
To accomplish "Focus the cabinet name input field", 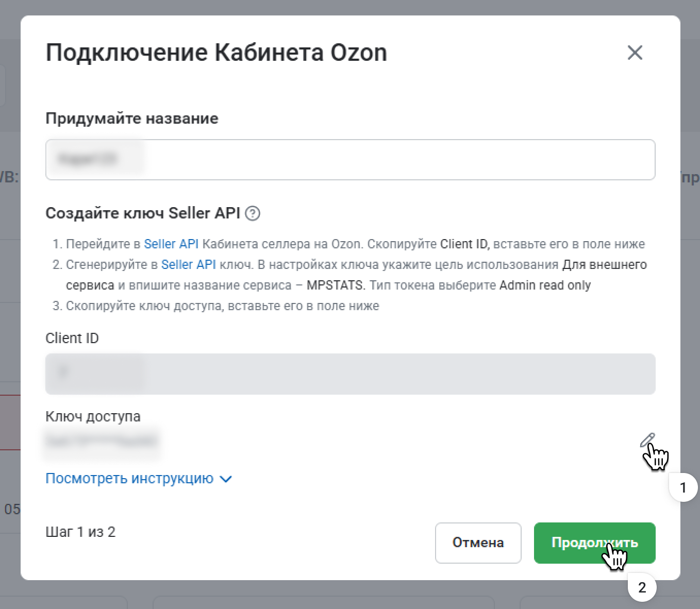I will coord(351,160).
